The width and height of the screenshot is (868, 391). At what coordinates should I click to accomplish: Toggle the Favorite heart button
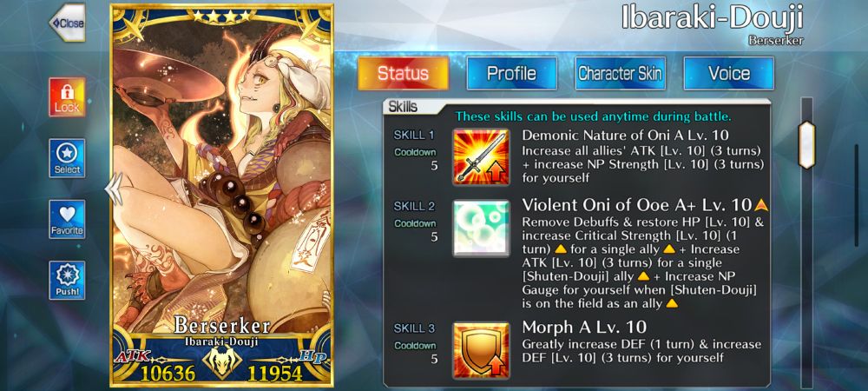(x=67, y=219)
